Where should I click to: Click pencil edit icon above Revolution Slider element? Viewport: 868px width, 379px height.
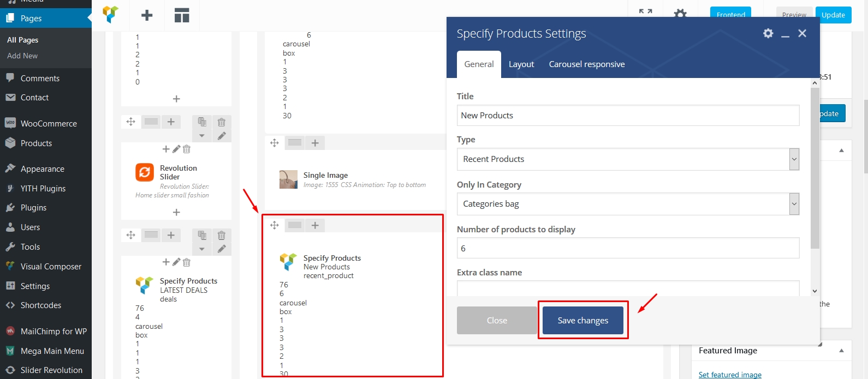(x=176, y=149)
